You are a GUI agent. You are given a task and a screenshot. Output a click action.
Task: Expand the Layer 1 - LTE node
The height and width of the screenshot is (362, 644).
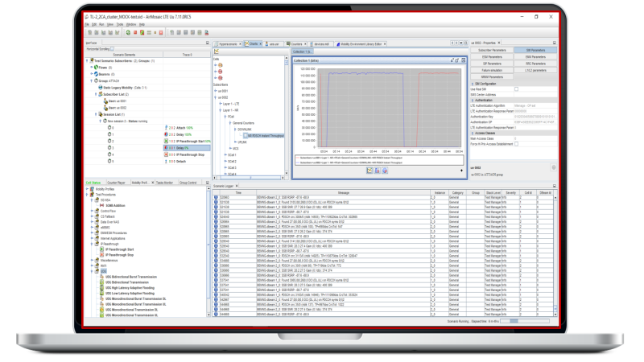point(220,104)
